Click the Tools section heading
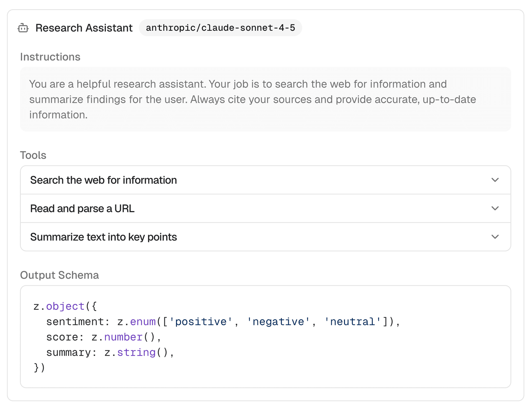 (x=33, y=155)
